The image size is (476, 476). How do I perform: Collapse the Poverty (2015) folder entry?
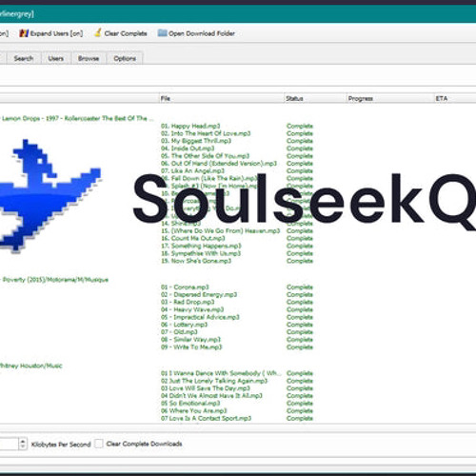coord(55,280)
